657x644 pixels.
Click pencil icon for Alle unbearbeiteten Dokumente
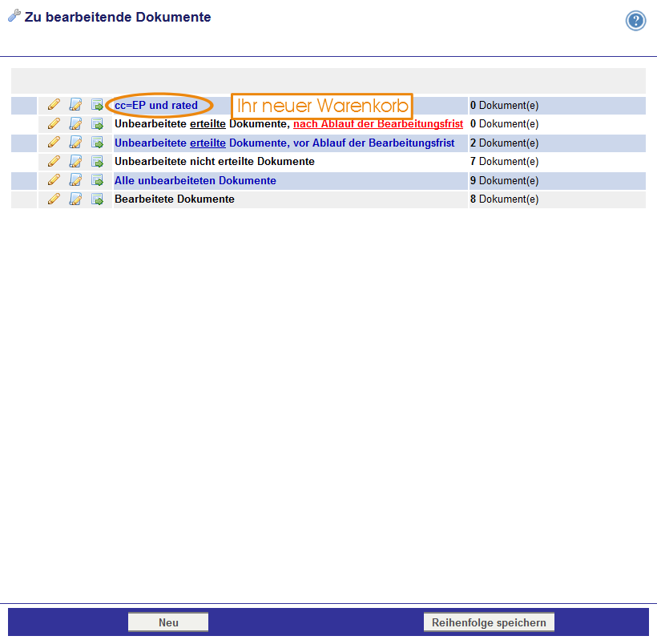(54, 179)
